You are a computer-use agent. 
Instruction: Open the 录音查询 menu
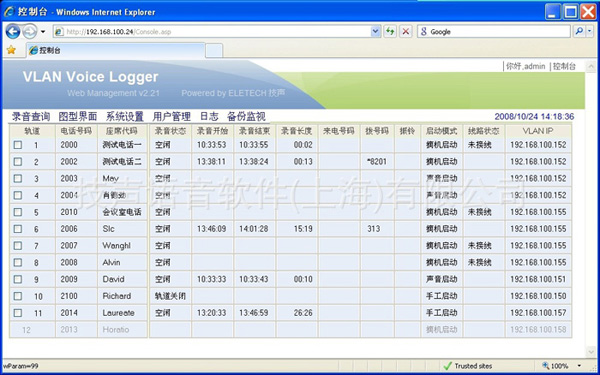[x=31, y=116]
